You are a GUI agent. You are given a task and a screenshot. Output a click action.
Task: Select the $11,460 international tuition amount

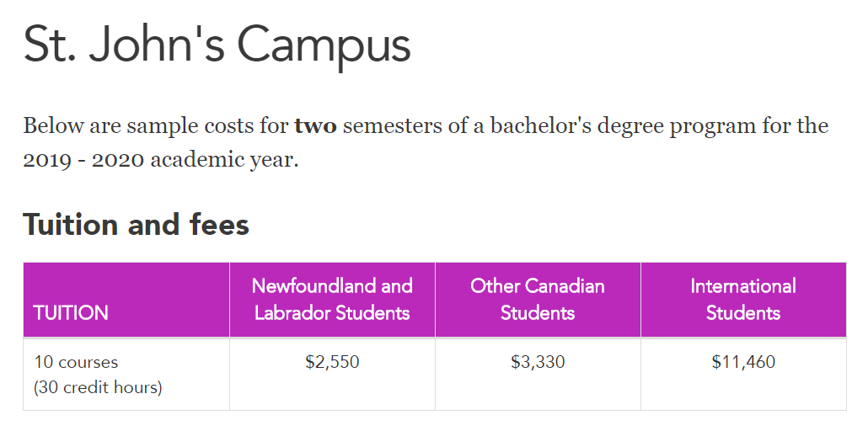pyautogui.click(x=743, y=362)
